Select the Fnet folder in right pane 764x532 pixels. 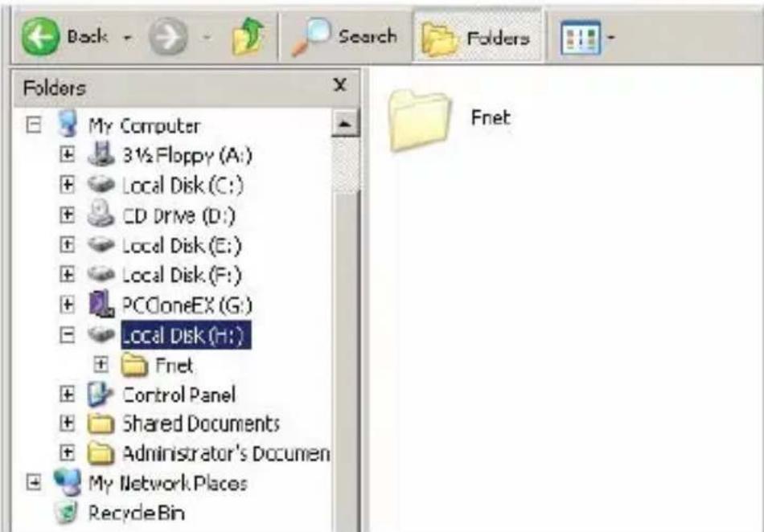[447, 120]
